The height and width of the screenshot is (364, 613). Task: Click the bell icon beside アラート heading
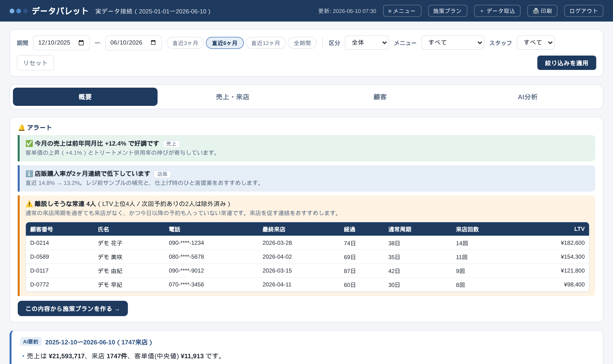(x=22, y=128)
